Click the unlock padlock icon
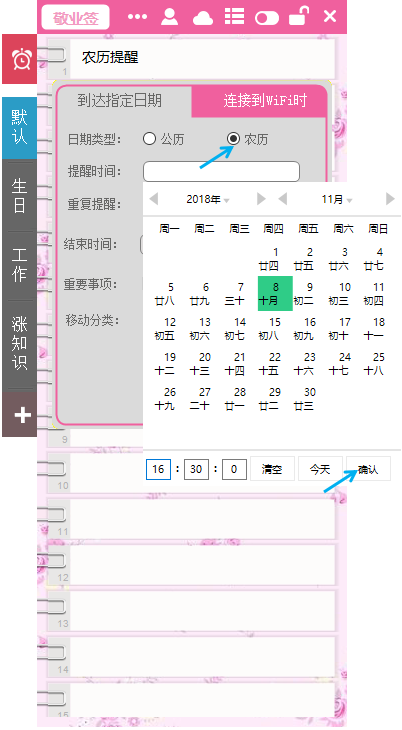Image resolution: width=402 pixels, height=730 pixels. [x=299, y=16]
